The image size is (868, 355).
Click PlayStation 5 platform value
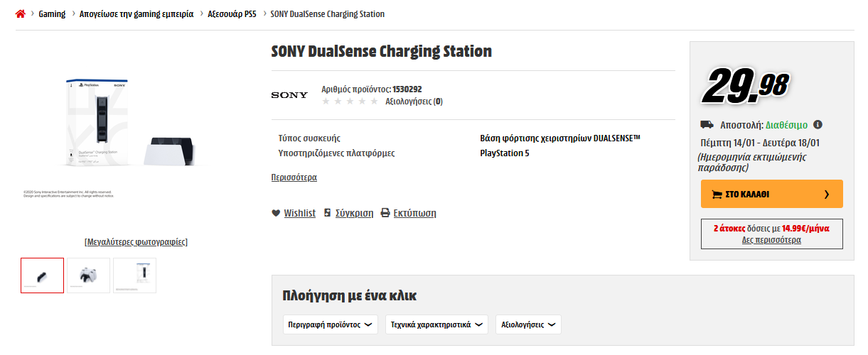pos(505,153)
